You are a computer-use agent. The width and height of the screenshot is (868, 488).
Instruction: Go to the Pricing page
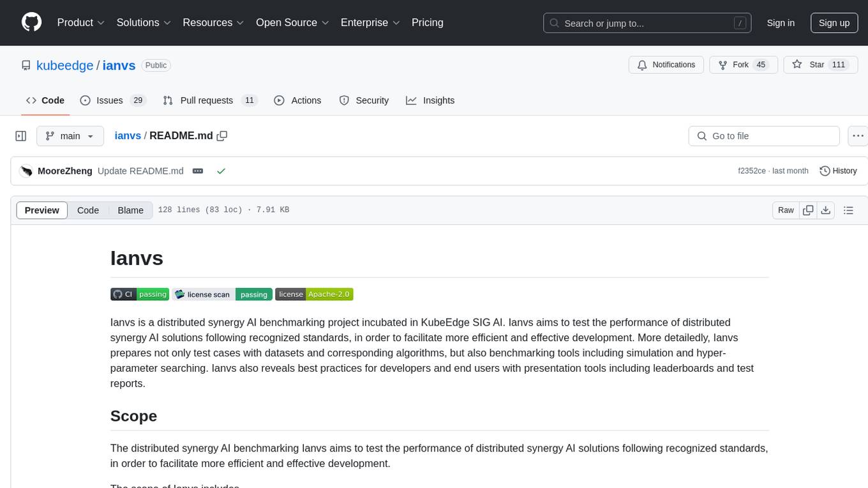(428, 22)
